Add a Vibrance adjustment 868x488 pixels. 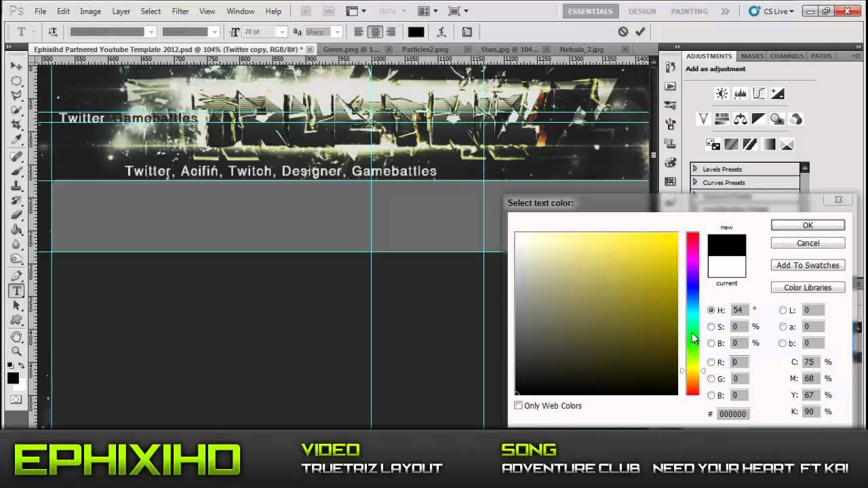tap(703, 119)
